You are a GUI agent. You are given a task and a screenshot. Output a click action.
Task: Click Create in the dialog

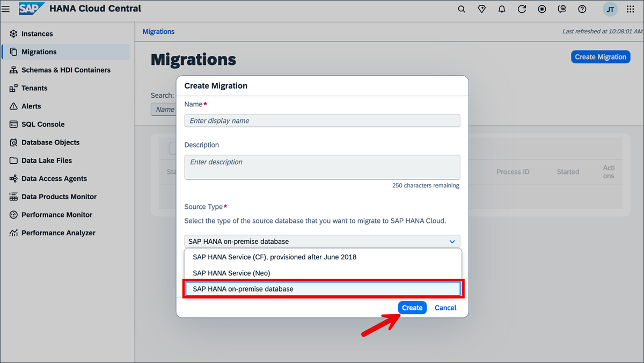click(412, 308)
